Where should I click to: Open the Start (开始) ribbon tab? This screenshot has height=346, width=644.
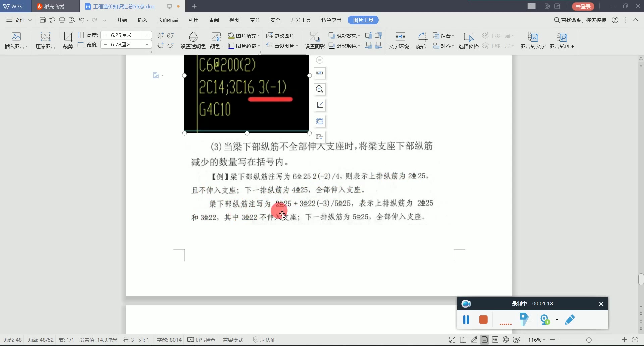click(122, 20)
